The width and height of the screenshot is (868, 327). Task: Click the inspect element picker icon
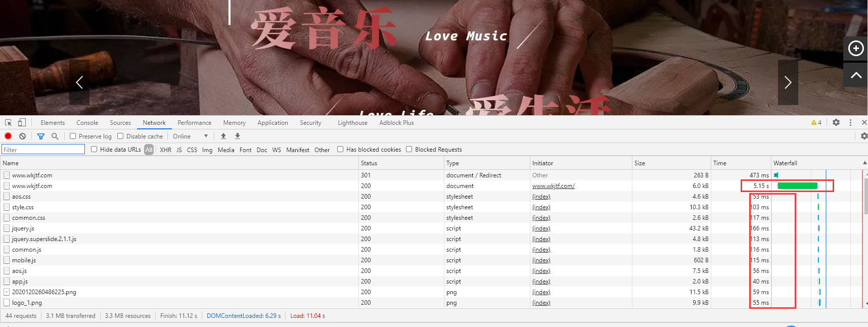point(8,123)
